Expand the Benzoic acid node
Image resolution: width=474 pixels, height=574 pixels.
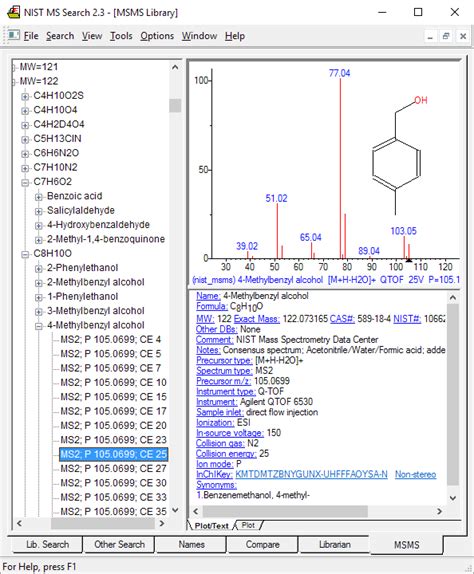tap(38, 197)
